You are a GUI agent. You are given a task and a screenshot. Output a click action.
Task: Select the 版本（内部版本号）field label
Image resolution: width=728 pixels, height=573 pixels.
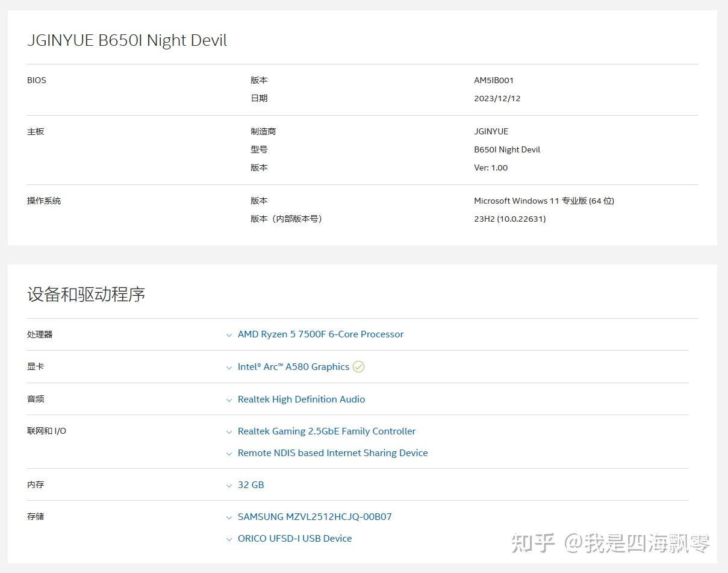tap(286, 219)
